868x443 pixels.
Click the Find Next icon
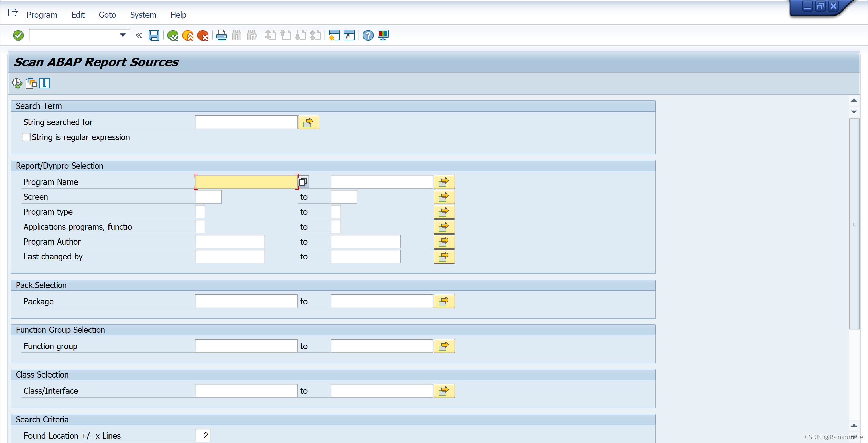(252, 35)
